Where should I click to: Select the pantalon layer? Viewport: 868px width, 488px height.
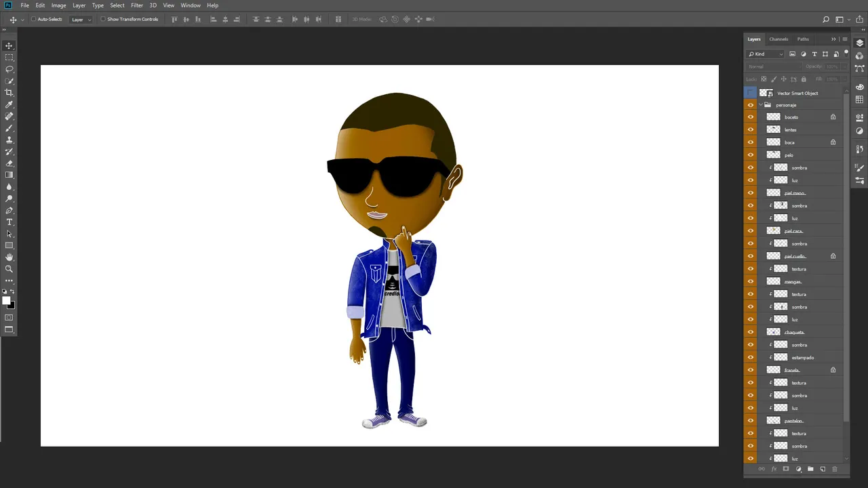pos(794,421)
